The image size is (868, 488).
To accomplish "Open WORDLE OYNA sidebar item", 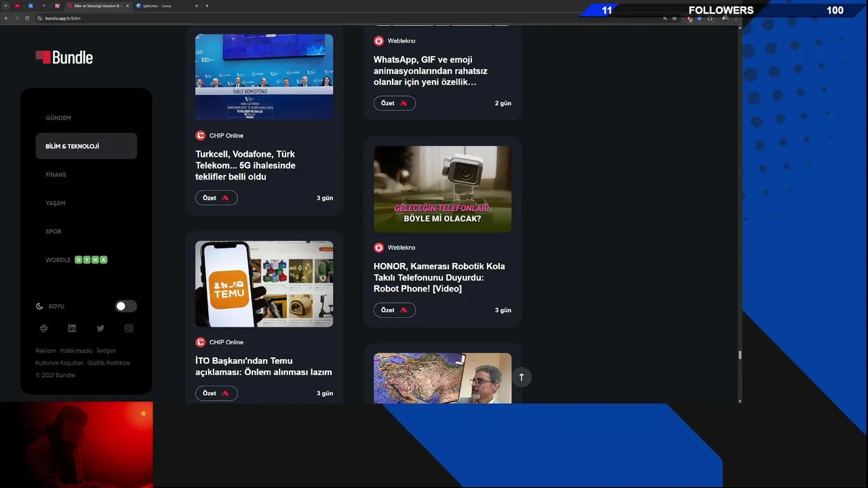I will point(77,260).
